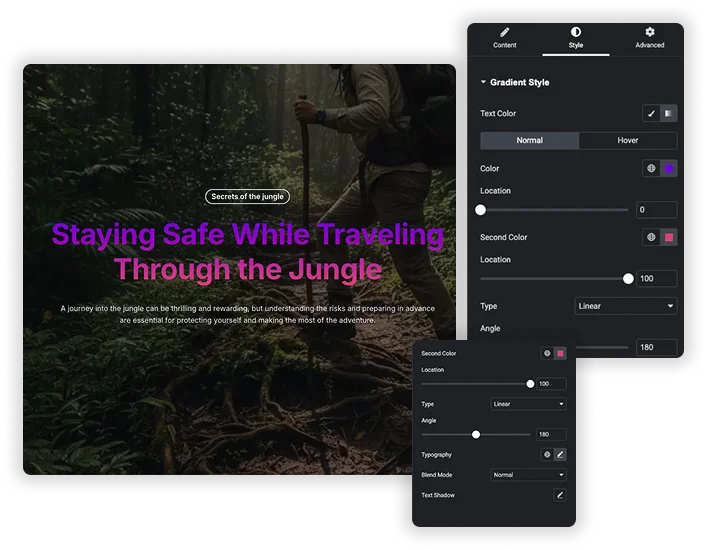The height and width of the screenshot is (550, 713).
Task: Open the Blend Mode Normal dropdown
Action: point(528,475)
